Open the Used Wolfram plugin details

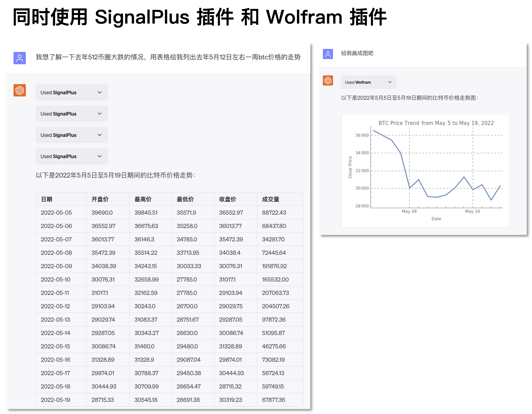368,82
